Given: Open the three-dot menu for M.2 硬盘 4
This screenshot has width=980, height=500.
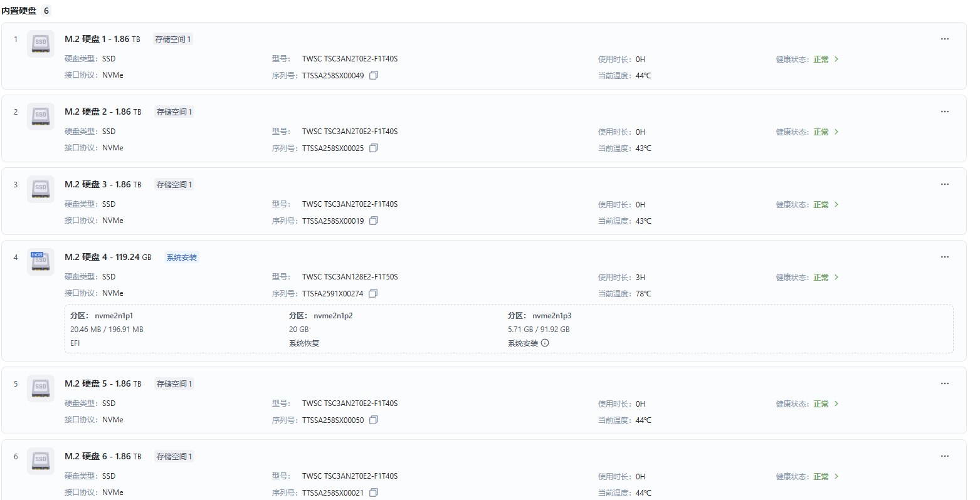Looking at the screenshot, I should coord(944,257).
